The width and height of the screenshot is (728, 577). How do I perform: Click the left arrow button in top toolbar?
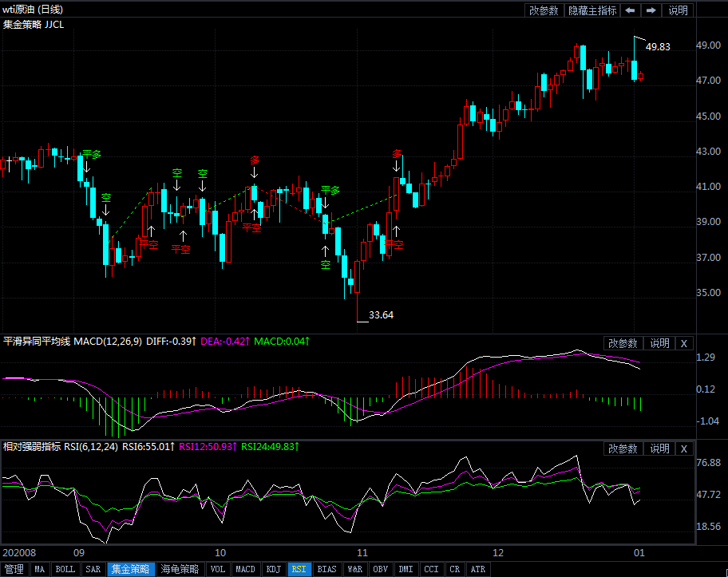pos(631,10)
